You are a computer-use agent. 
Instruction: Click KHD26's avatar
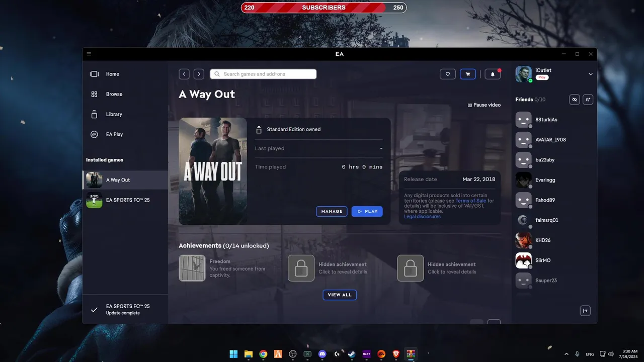523,240
